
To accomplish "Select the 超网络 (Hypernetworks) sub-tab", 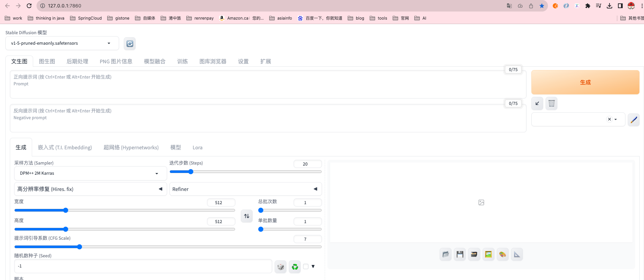I will [131, 147].
